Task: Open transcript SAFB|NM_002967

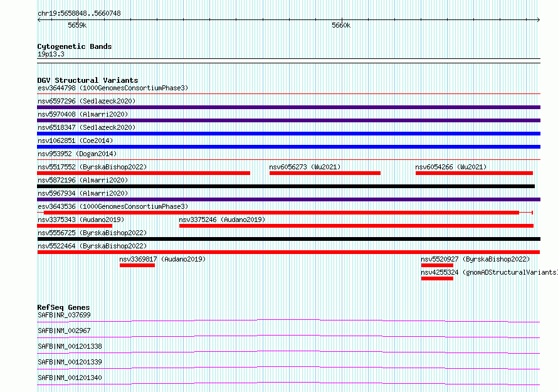Action: click(64, 331)
